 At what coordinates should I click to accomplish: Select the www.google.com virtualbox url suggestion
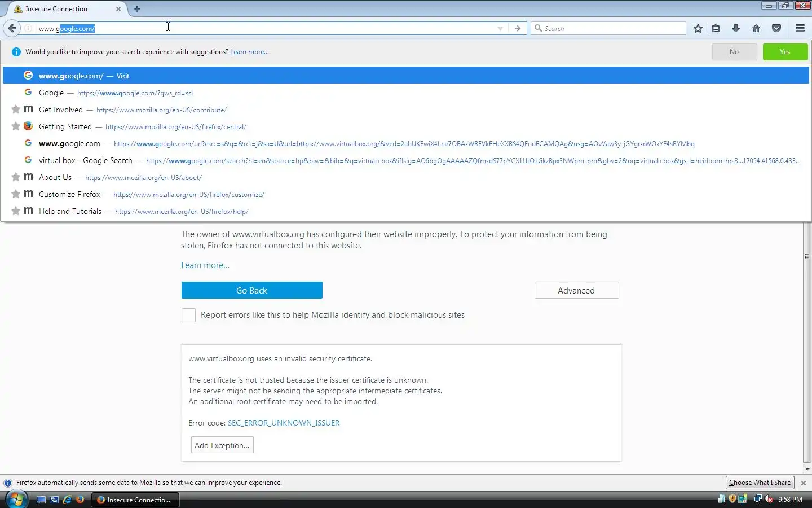point(406,143)
